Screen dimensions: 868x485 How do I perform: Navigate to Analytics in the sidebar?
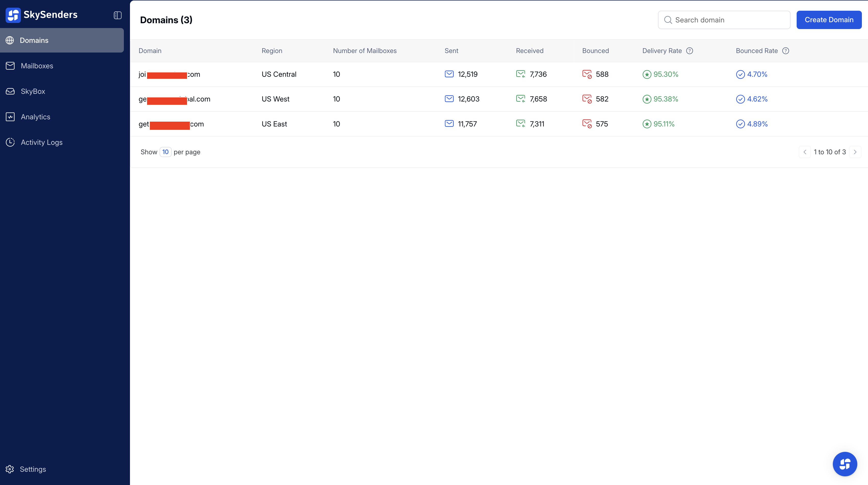35,117
